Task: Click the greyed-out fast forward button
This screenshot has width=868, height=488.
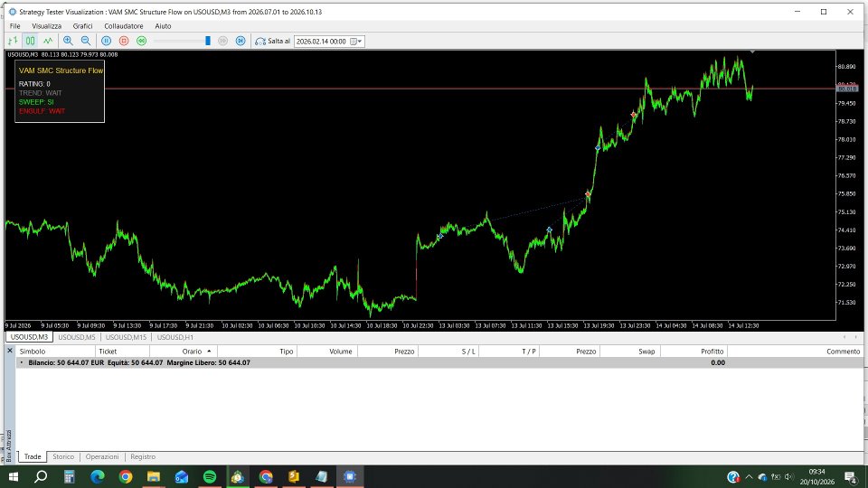Action: click(x=222, y=41)
